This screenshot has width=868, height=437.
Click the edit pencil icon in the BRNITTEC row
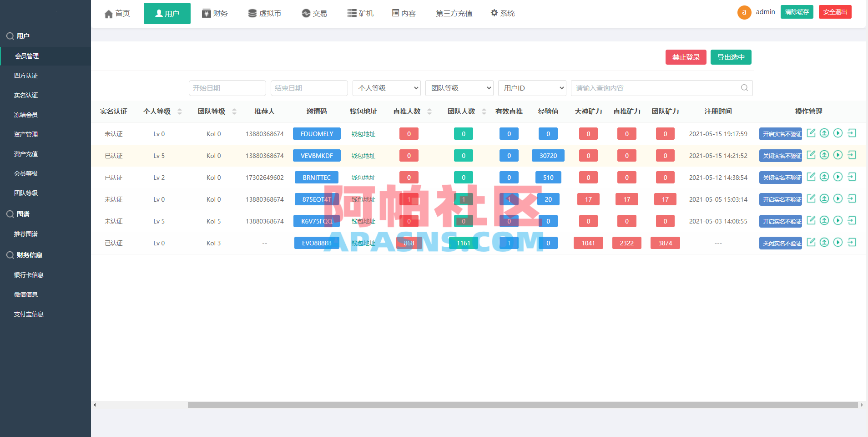[x=811, y=177]
